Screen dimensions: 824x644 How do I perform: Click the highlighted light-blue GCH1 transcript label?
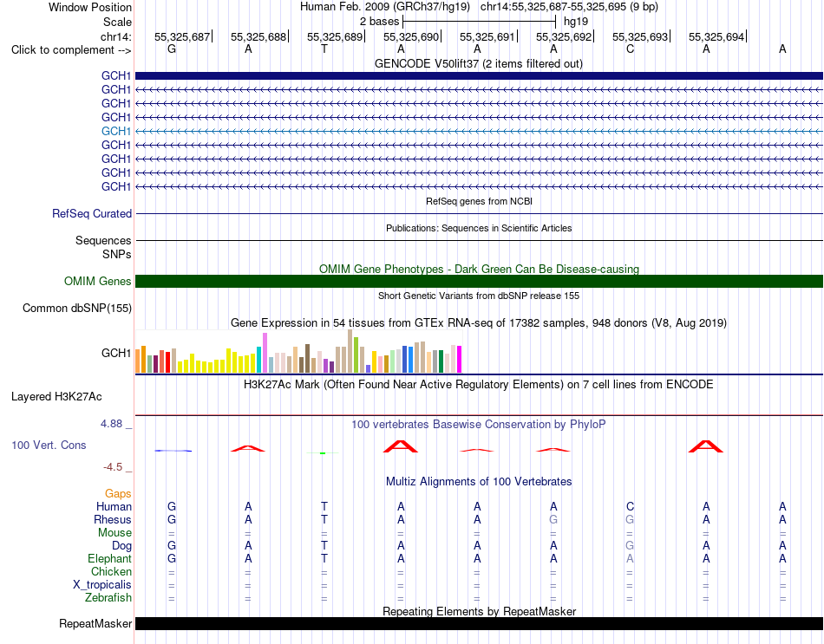[x=115, y=132]
